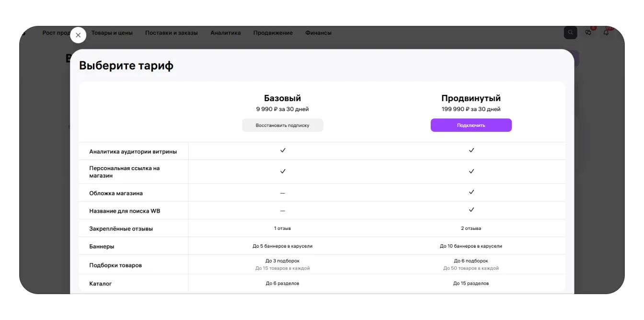This screenshot has height=320, width=644.
Task: Open the Аналитика menu
Action: click(225, 33)
